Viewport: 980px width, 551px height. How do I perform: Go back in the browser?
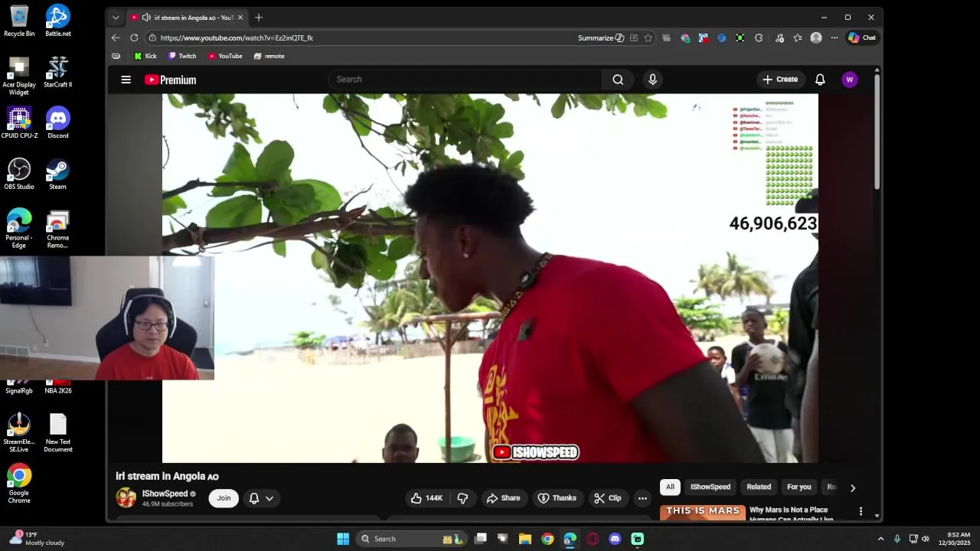(x=116, y=37)
